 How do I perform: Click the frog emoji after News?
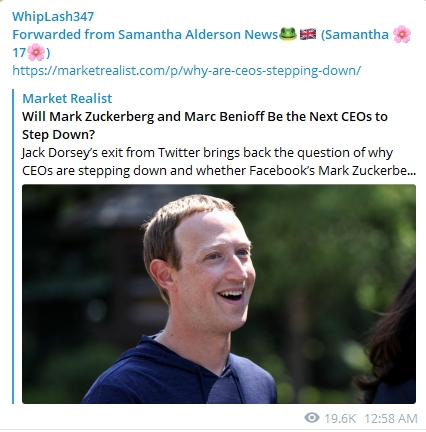(x=288, y=34)
